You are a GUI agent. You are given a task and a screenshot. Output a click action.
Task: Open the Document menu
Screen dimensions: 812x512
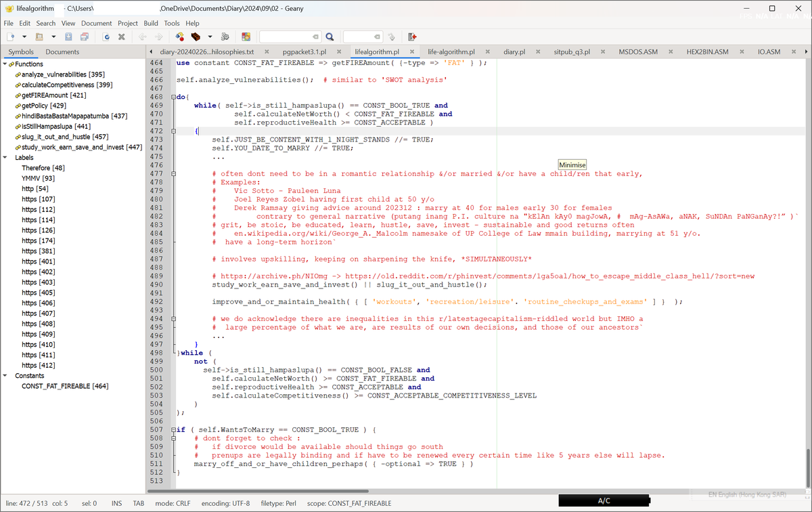pyautogui.click(x=97, y=23)
